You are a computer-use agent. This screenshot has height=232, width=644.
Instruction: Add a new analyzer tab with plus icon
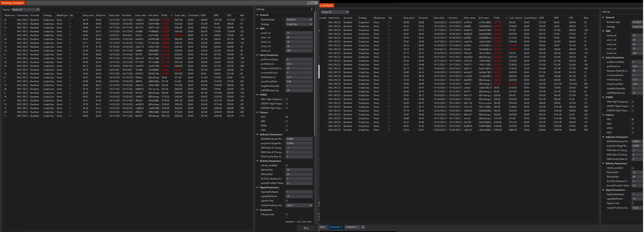tap(363, 227)
